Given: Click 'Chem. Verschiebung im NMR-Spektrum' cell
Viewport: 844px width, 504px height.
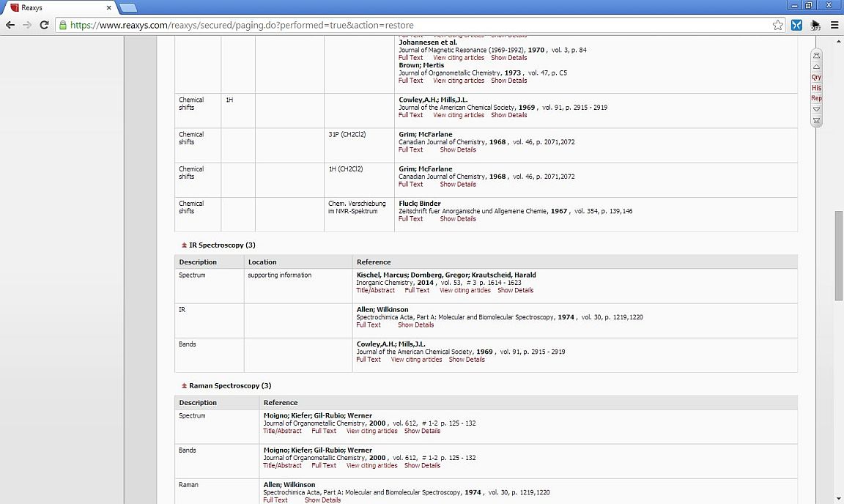Looking at the screenshot, I should tap(359, 215).
